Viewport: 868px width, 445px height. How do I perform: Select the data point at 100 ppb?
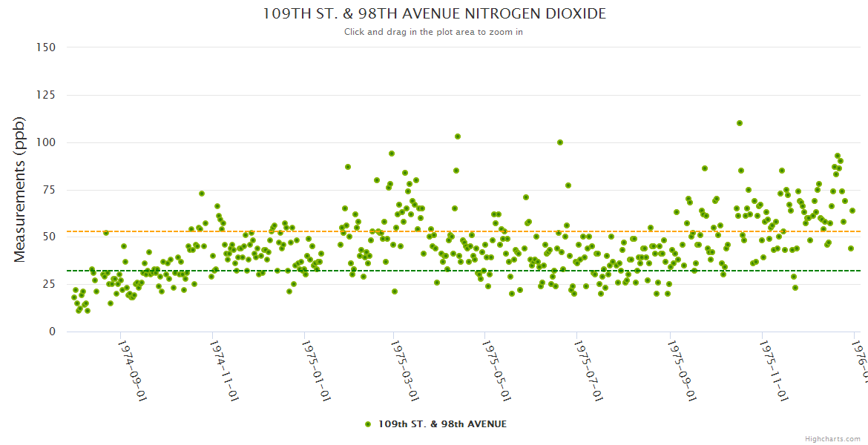pyautogui.click(x=560, y=142)
